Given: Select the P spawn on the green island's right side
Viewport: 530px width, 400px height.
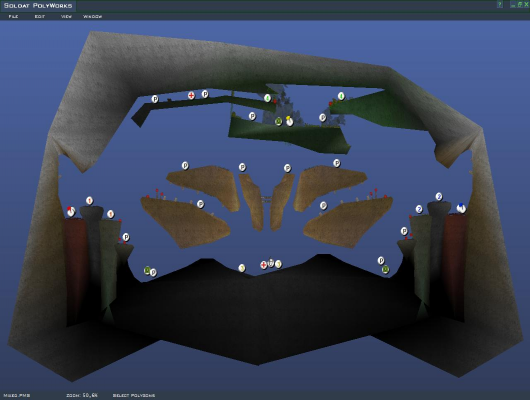Looking at the screenshot, I should 322,118.
